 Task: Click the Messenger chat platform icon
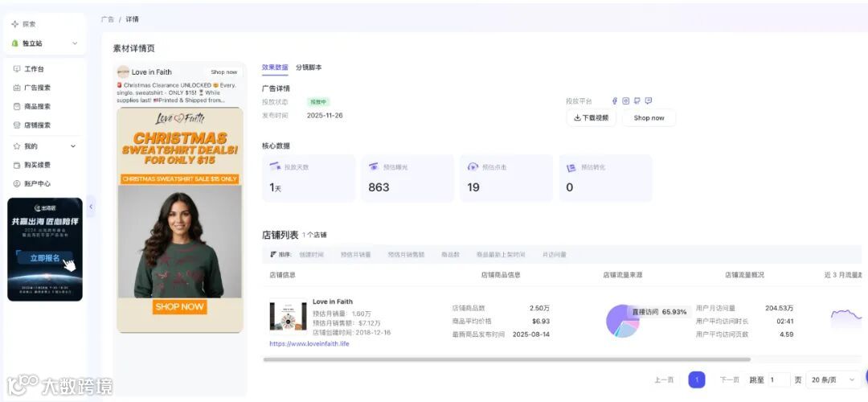click(x=649, y=100)
